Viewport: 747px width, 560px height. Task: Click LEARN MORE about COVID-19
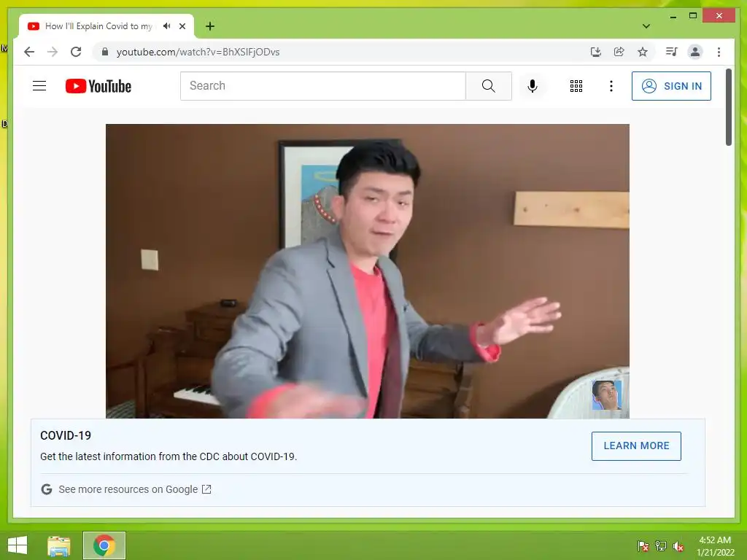click(636, 446)
